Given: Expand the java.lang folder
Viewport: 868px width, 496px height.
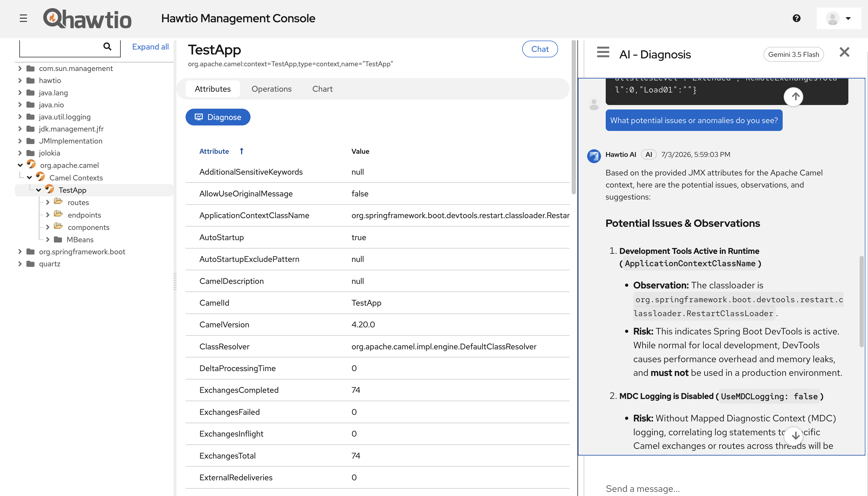Looking at the screenshot, I should 20,93.
